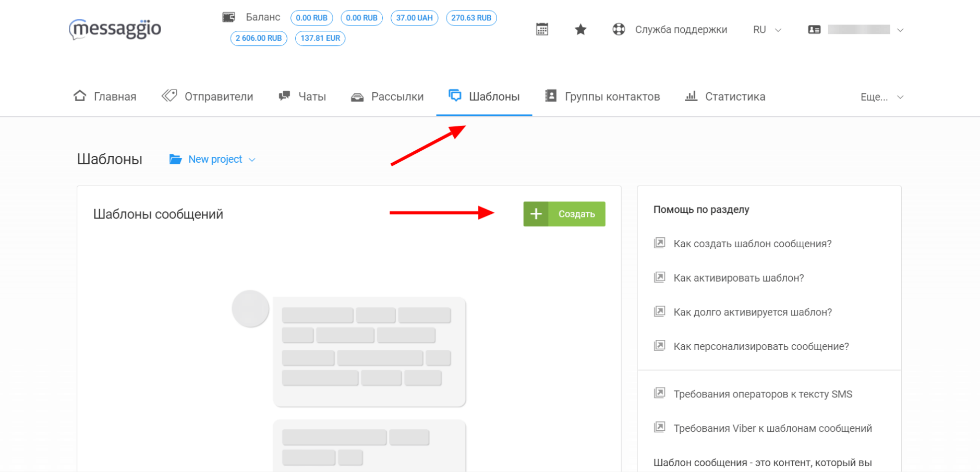
Task: Expand the Еще... menu
Action: coord(881,97)
